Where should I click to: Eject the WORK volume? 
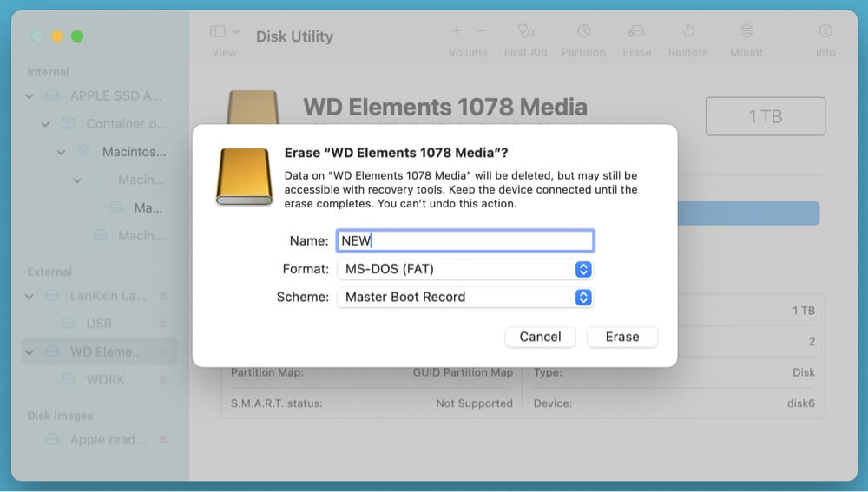163,380
